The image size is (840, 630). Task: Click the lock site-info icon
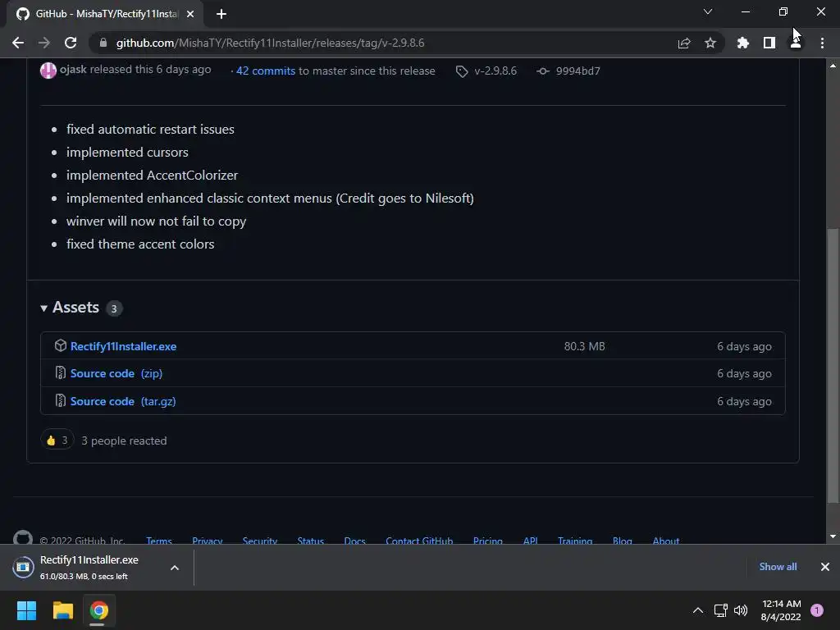[x=103, y=43]
